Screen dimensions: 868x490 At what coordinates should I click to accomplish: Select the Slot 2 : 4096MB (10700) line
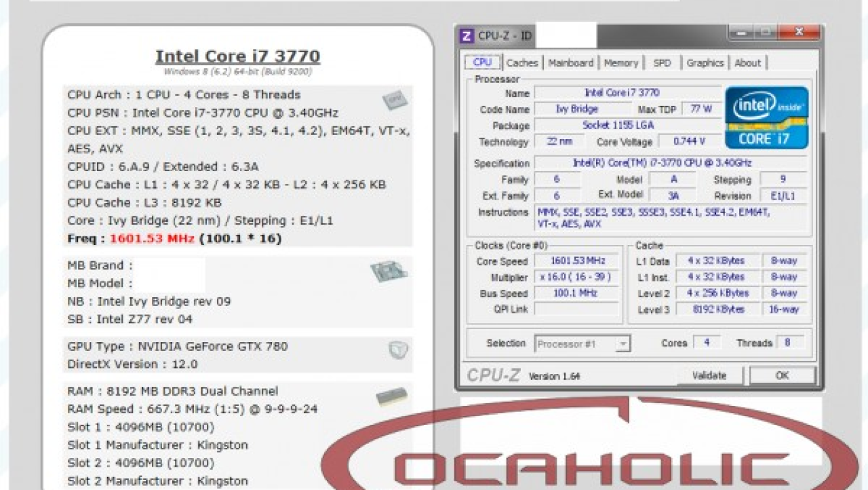click(x=141, y=464)
